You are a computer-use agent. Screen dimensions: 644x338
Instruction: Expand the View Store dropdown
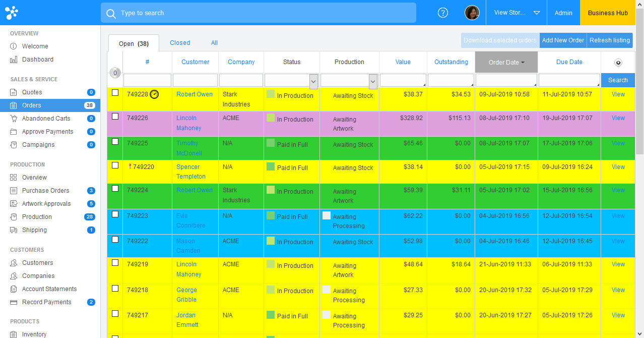coord(536,13)
